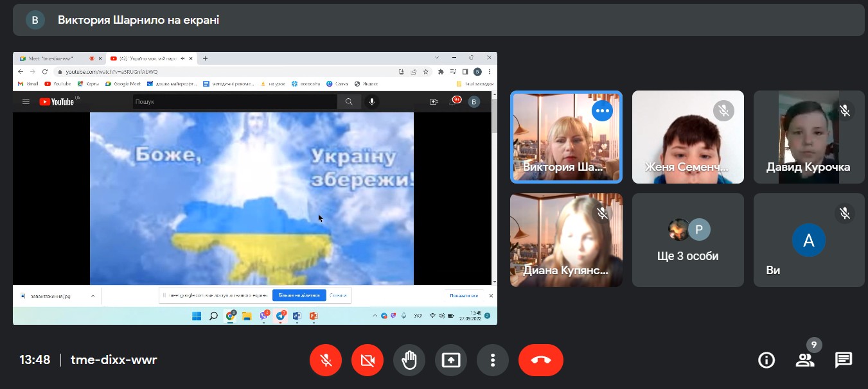Expand the system tray hidden icons chevron
Image resolution: width=868 pixels, height=389 pixels.
click(x=375, y=316)
